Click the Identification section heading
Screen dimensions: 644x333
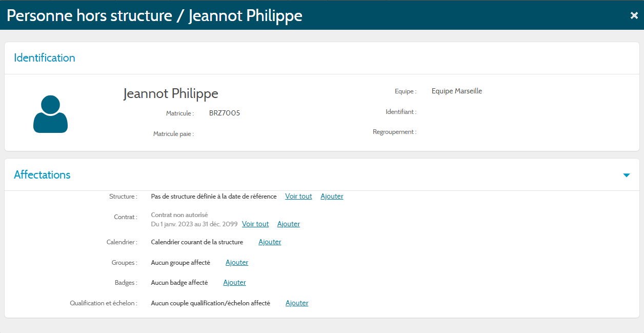[45, 58]
